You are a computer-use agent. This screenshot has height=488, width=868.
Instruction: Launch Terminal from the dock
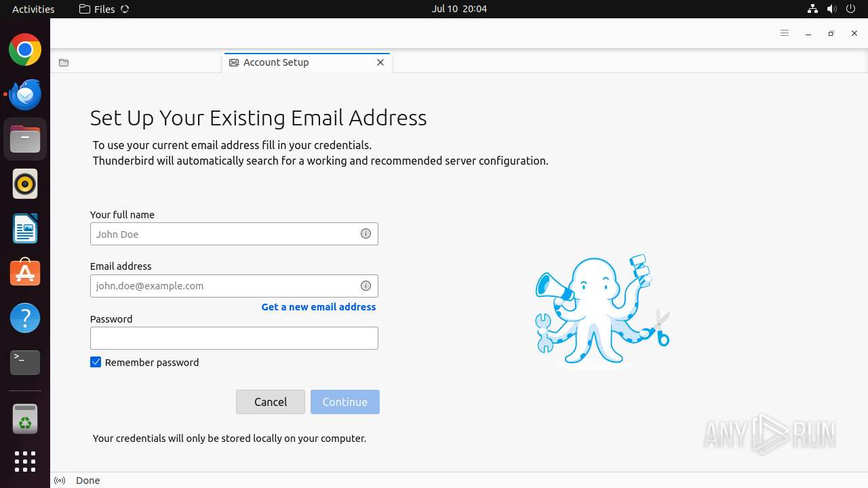[25, 363]
